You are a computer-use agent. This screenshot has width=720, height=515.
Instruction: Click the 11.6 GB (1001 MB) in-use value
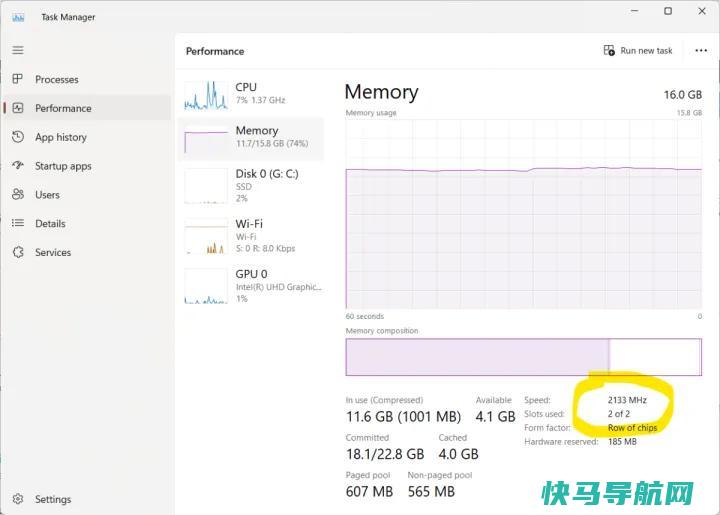coord(403,417)
